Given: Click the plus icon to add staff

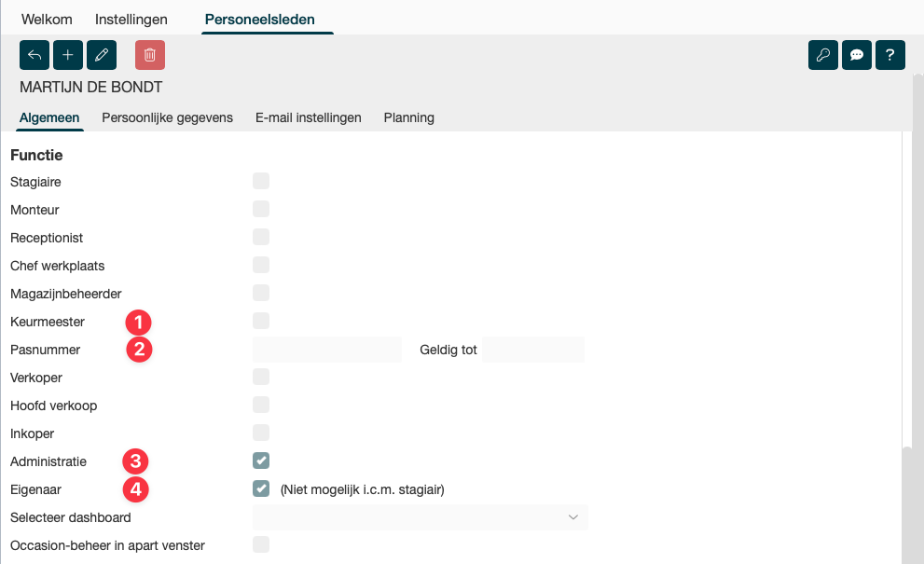Looking at the screenshot, I should [68, 55].
